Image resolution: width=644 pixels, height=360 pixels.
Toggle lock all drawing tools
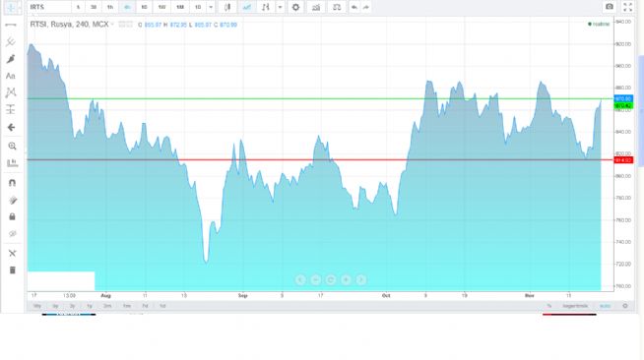coord(13,216)
